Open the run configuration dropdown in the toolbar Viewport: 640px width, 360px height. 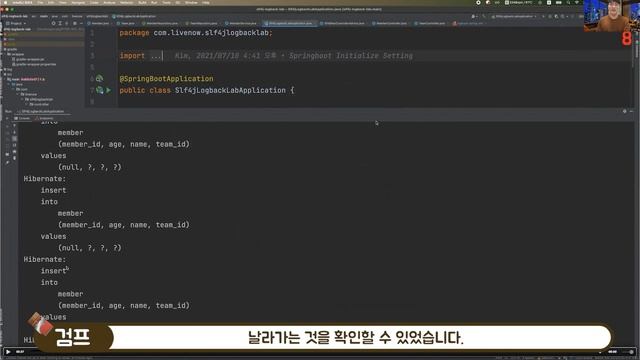click(515, 16)
